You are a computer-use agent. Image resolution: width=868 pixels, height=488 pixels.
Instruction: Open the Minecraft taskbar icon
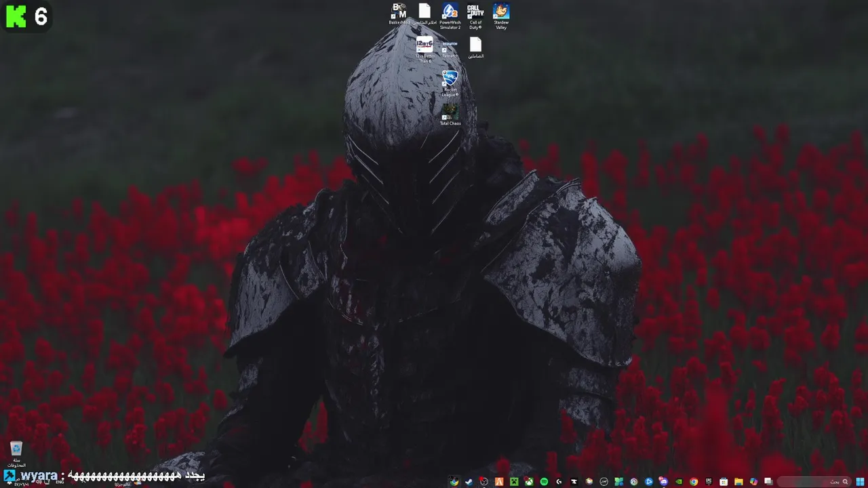coord(514,482)
